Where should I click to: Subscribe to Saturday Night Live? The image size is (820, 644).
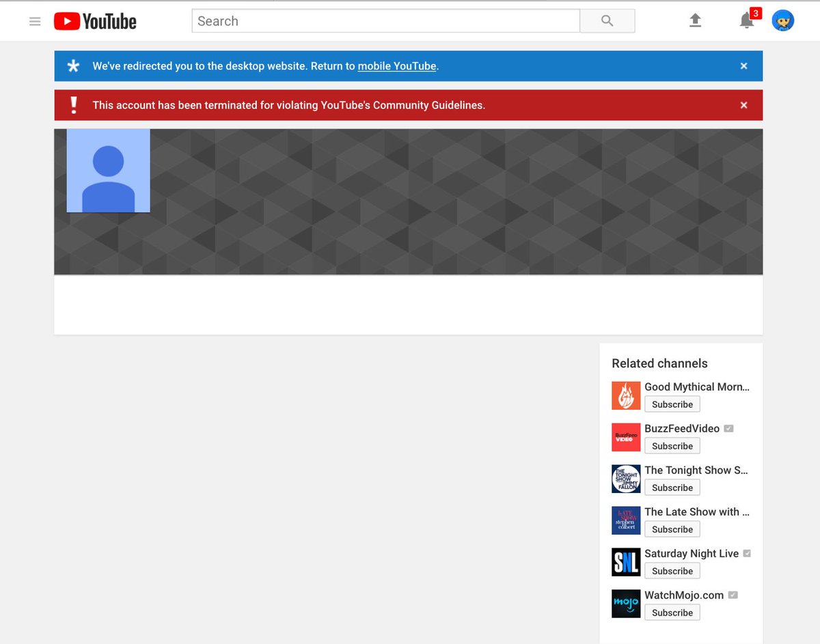[672, 571]
